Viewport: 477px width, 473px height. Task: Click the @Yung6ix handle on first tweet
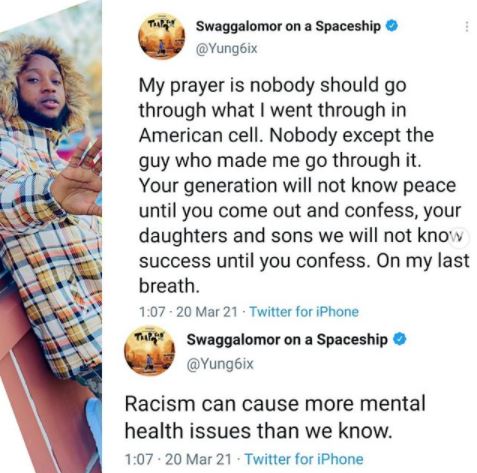point(227,49)
